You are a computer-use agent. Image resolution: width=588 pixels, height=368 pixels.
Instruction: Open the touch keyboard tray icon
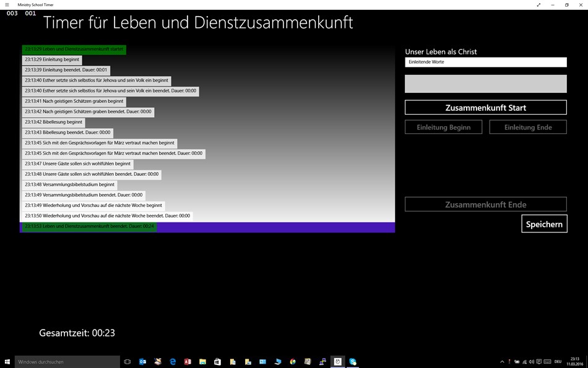tap(547, 362)
